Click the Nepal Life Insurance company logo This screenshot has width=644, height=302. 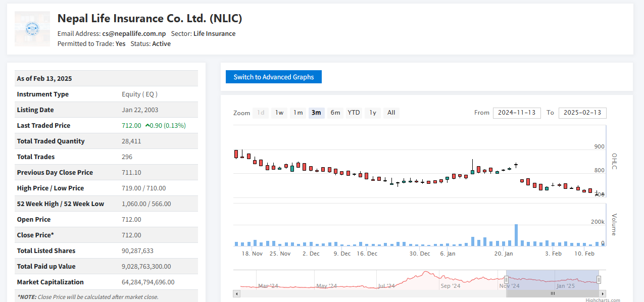coord(32,29)
